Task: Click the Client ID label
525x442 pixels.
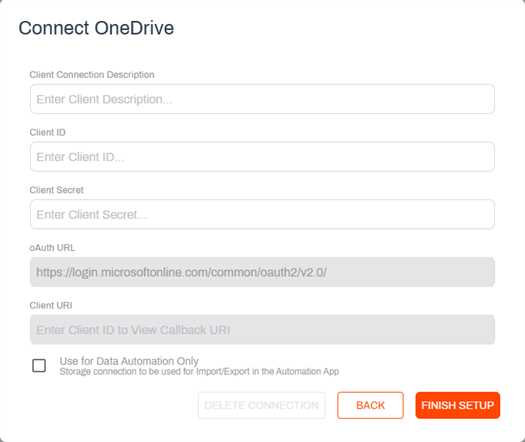Action: [x=48, y=132]
